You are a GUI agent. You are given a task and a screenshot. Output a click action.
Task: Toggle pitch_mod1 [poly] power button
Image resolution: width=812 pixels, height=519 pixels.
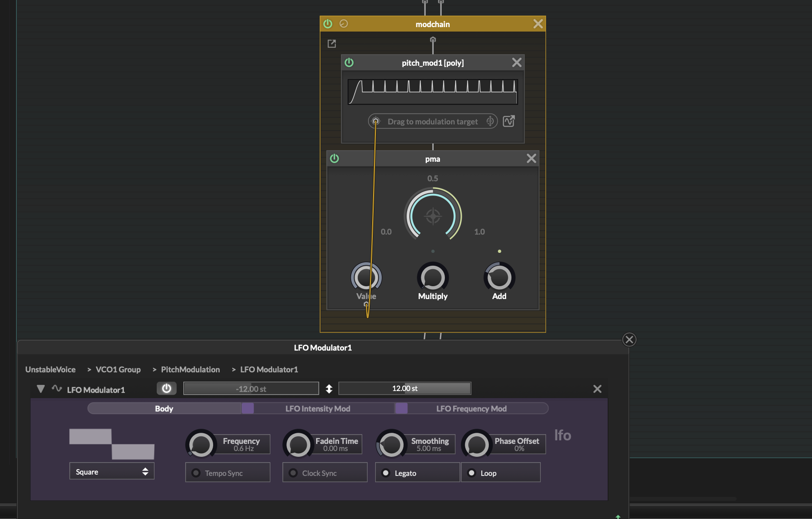[x=349, y=63]
